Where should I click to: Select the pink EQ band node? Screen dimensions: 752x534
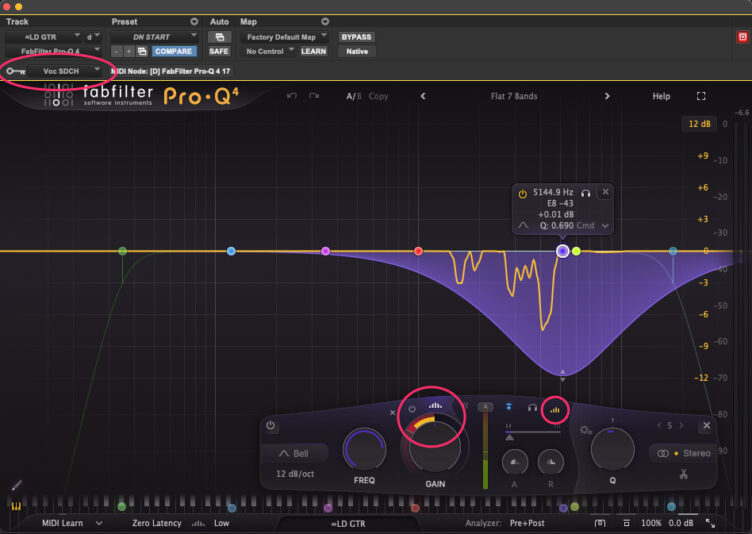pyautogui.click(x=326, y=251)
